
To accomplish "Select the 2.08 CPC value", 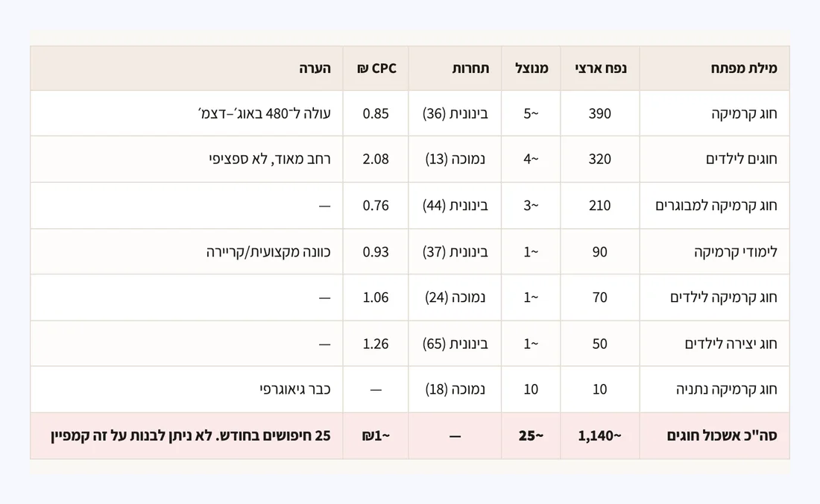I will tap(376, 159).
